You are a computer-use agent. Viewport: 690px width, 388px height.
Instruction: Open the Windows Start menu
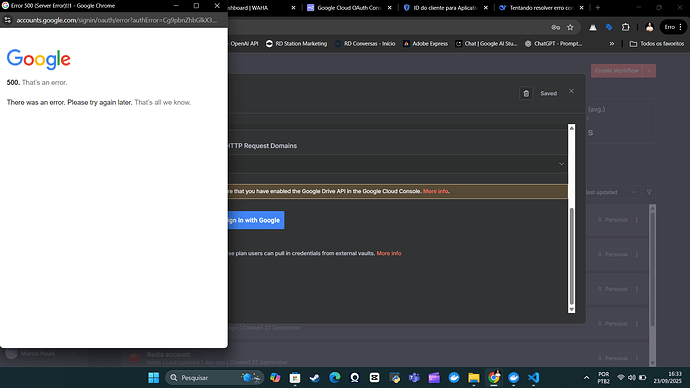(x=154, y=377)
